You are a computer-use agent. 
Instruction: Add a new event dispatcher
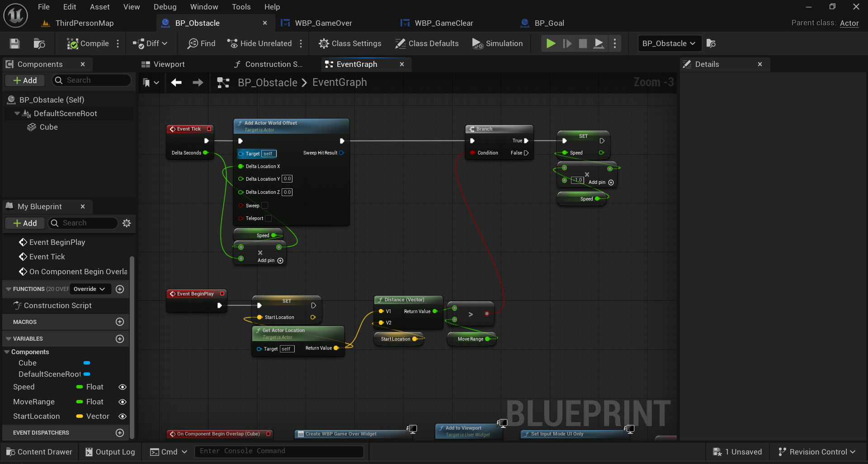tap(120, 433)
